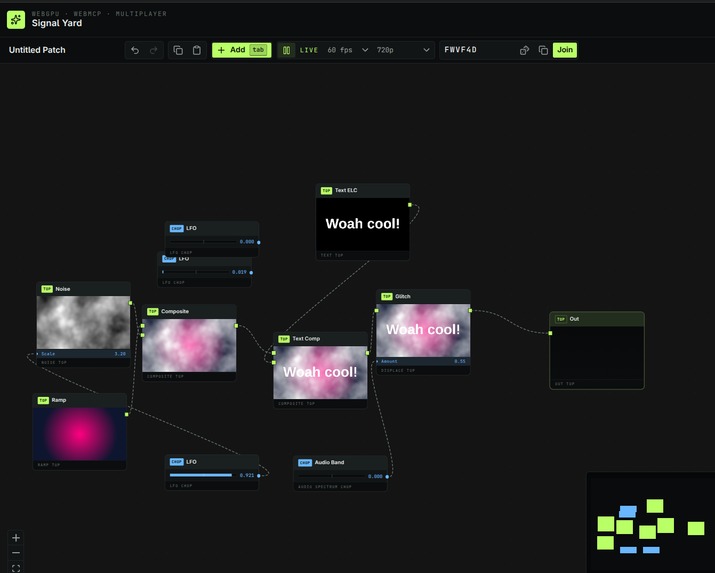715x573 pixels.
Task: Click the Composite node preview image
Action: (189, 345)
